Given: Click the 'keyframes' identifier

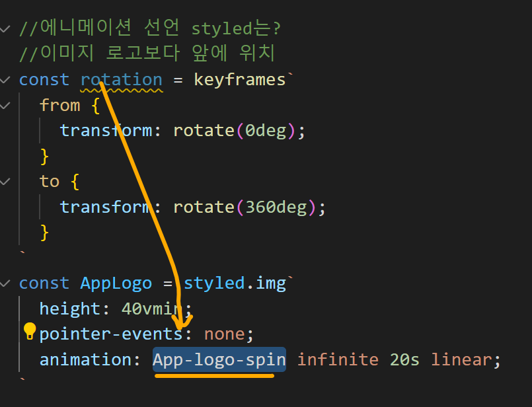Looking at the screenshot, I should (239, 80).
